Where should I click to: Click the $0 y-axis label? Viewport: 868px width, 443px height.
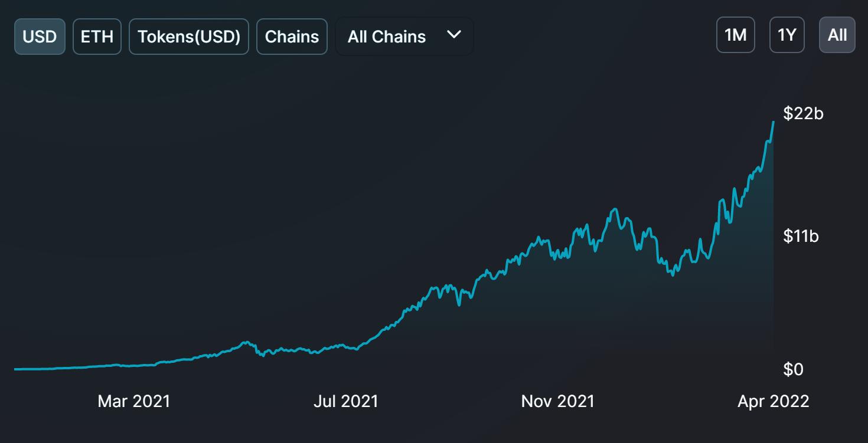pos(793,369)
